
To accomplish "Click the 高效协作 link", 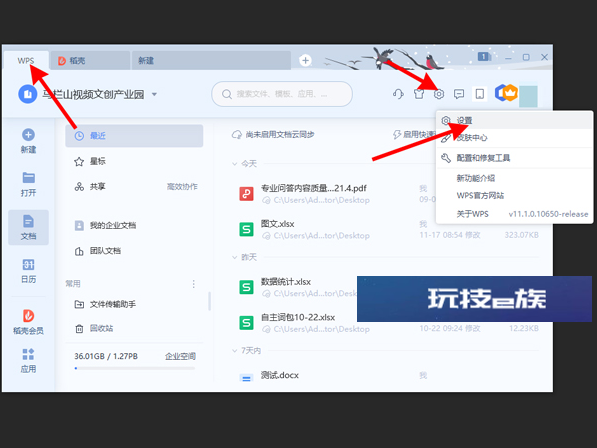I will tap(182, 187).
